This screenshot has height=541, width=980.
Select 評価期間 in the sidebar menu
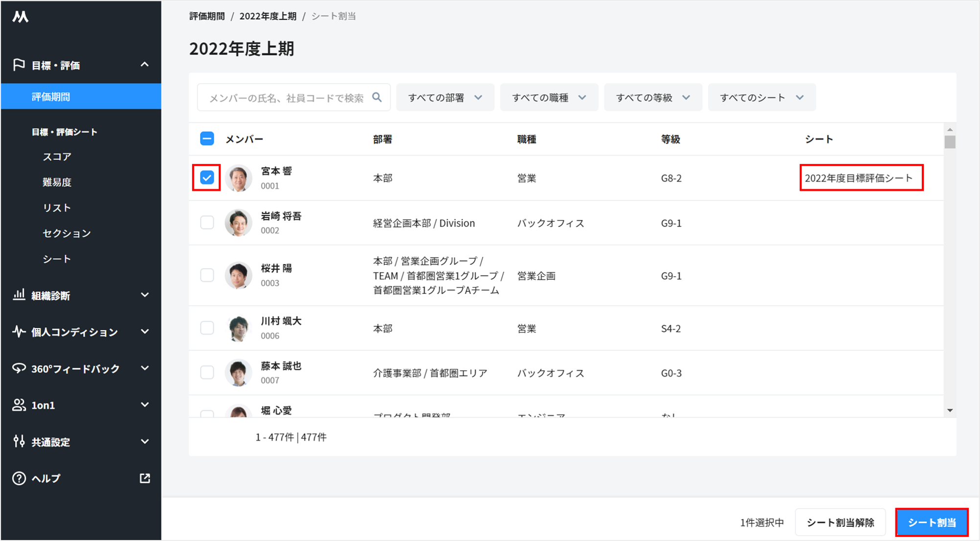[x=51, y=97]
